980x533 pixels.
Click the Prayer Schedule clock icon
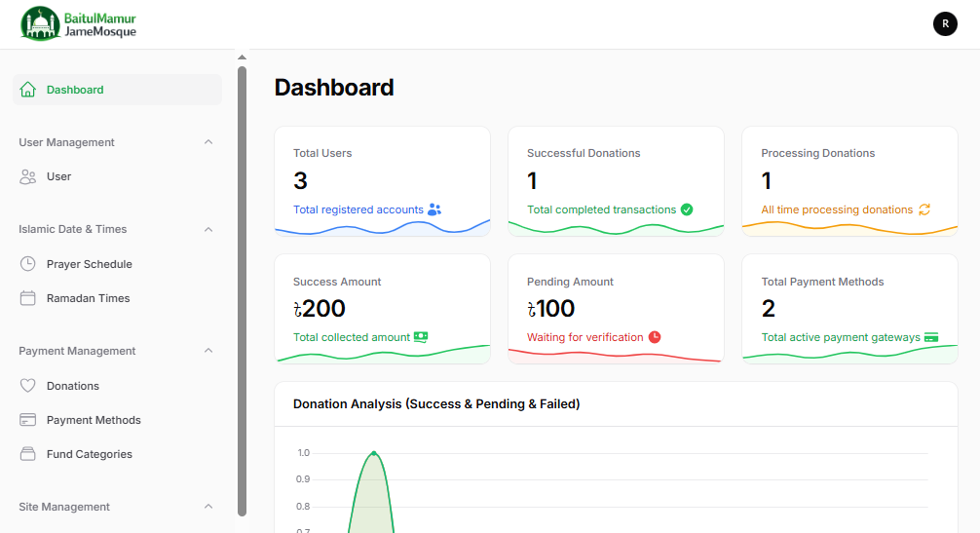pos(28,264)
